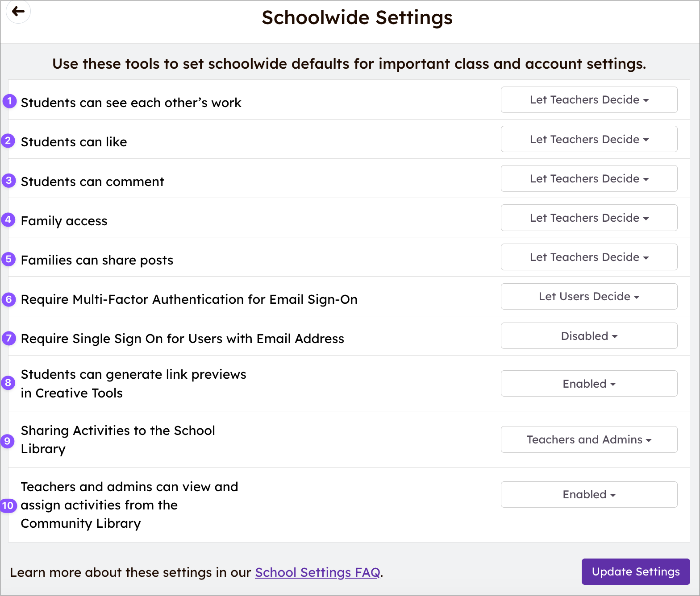Click the purple badge 2 beside Students can like

coord(8,141)
